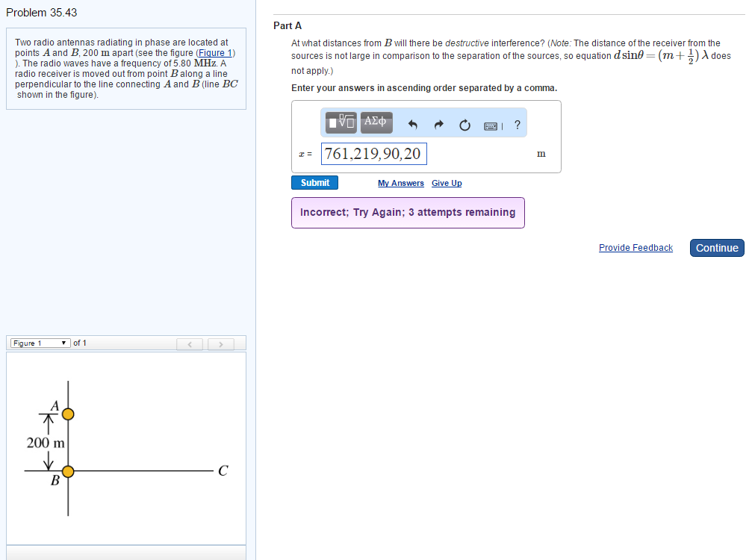The width and height of the screenshot is (752, 560).
Task: Click the 'of 1' figure count text
Action: 80,343
